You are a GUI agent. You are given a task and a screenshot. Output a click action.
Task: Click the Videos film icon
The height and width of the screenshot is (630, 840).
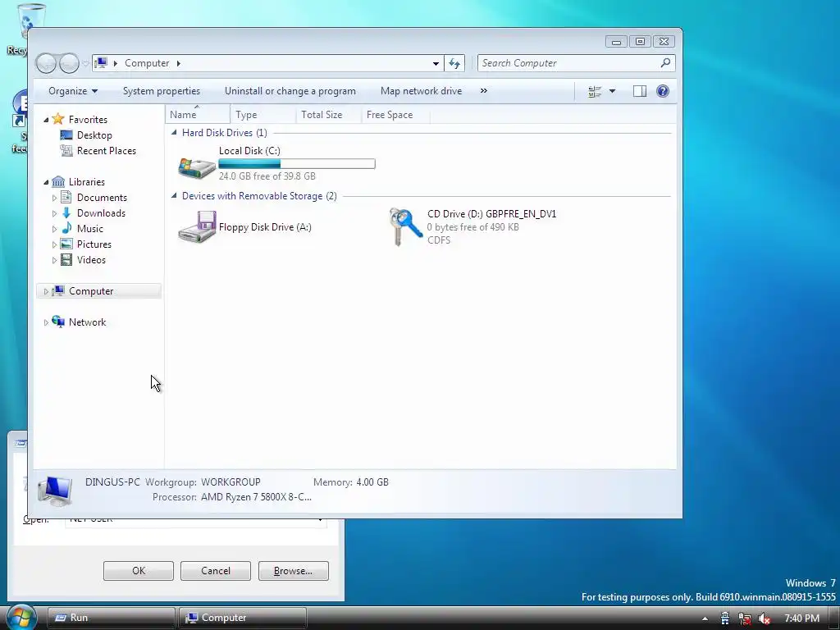click(x=66, y=260)
